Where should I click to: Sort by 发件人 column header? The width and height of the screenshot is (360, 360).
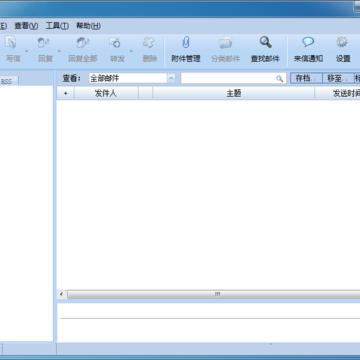[106, 93]
